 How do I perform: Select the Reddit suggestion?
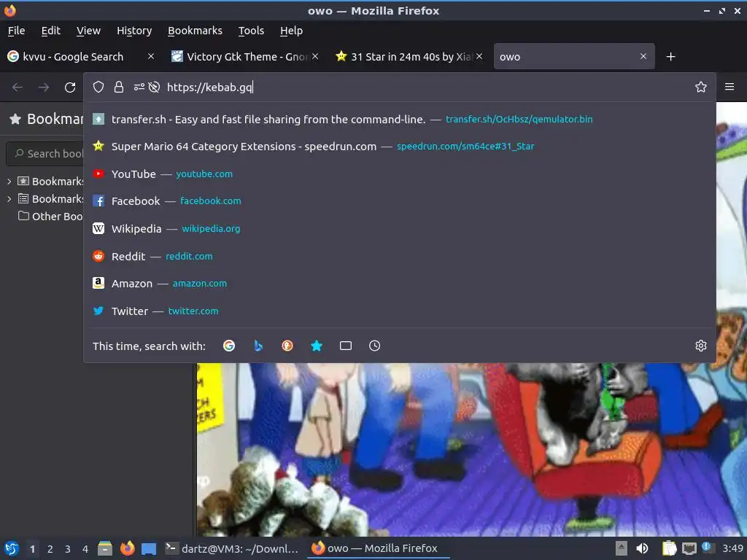(399, 256)
